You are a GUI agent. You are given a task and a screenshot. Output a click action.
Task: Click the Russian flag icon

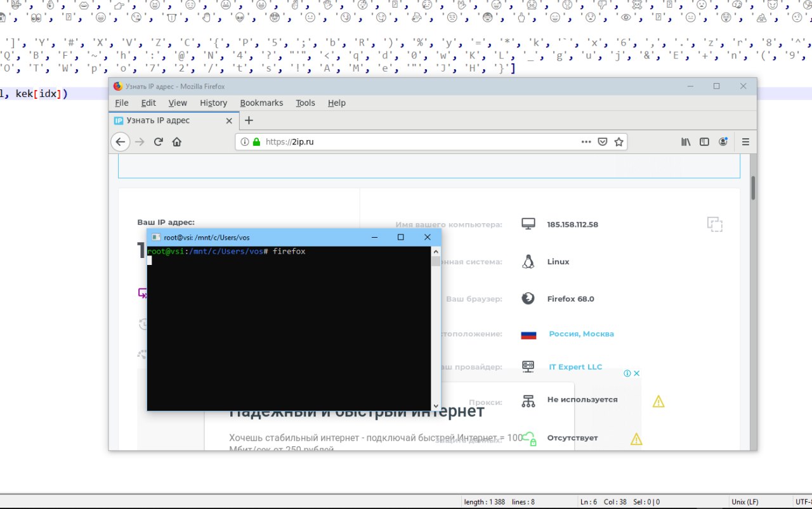[528, 334]
